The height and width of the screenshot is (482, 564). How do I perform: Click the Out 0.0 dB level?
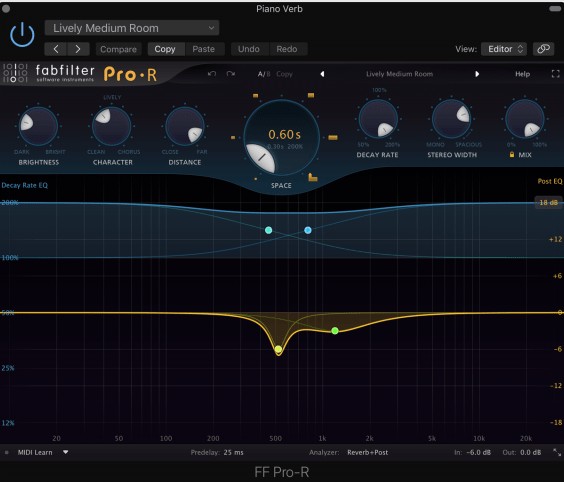tap(531, 453)
